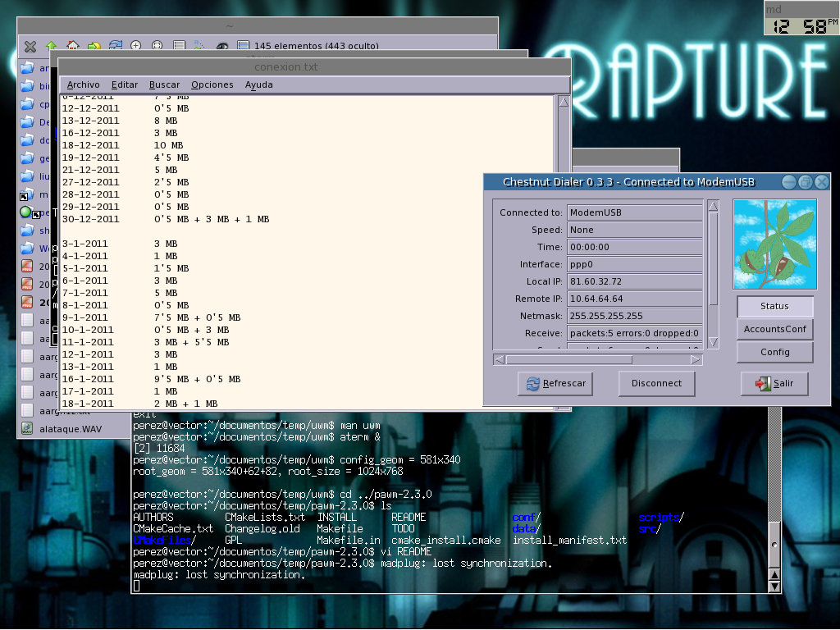Click the Disconnect button
Viewport: 840px width, 630px height.
pos(656,384)
